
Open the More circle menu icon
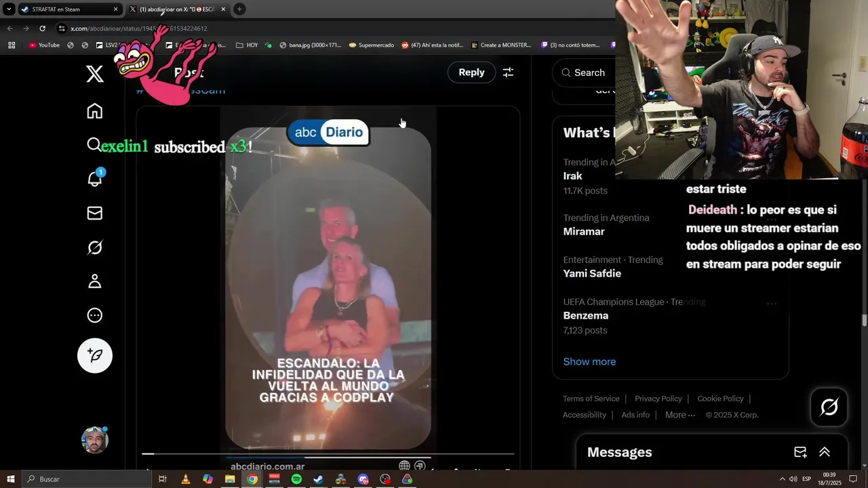(x=95, y=315)
